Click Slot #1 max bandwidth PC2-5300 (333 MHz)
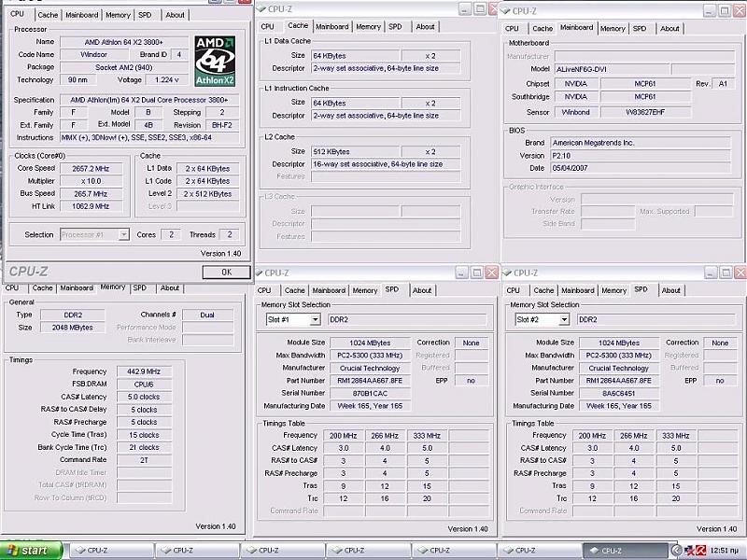Image resolution: width=747 pixels, height=560 pixels. (x=370, y=356)
